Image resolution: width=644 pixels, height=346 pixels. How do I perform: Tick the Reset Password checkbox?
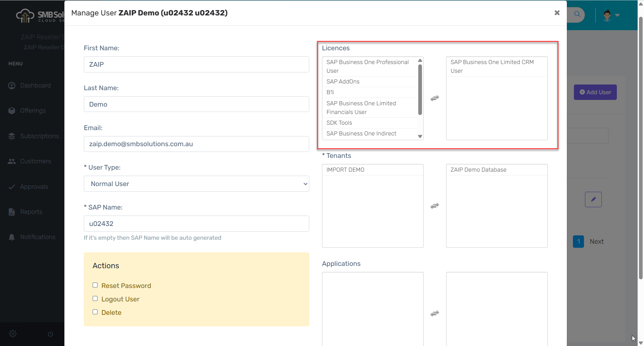pyautogui.click(x=95, y=285)
